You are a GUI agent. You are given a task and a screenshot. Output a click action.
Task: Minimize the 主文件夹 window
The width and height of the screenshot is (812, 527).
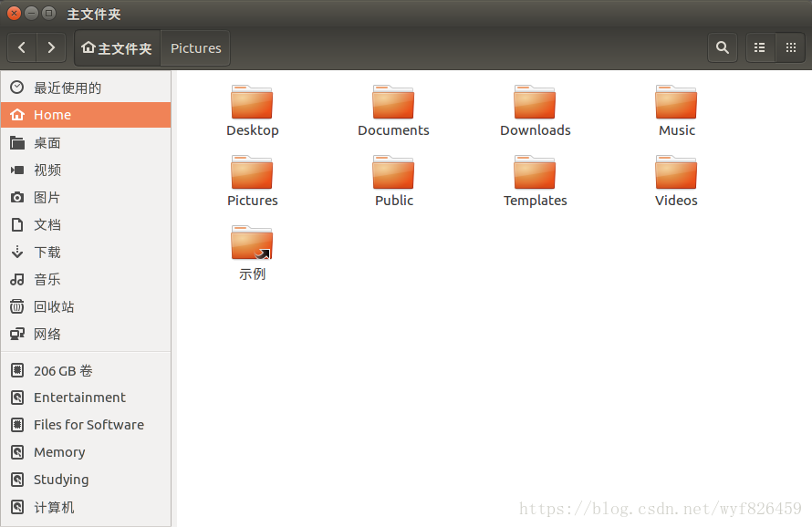coord(32,13)
